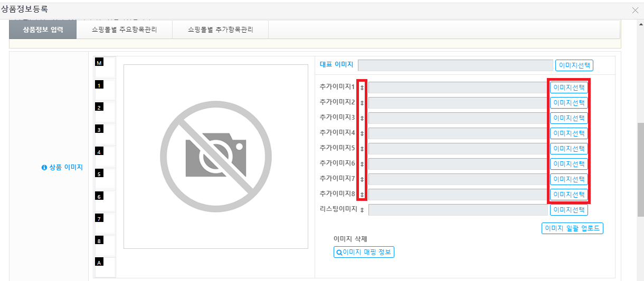Click 이미지선택 button for 추가이미지1

point(569,88)
